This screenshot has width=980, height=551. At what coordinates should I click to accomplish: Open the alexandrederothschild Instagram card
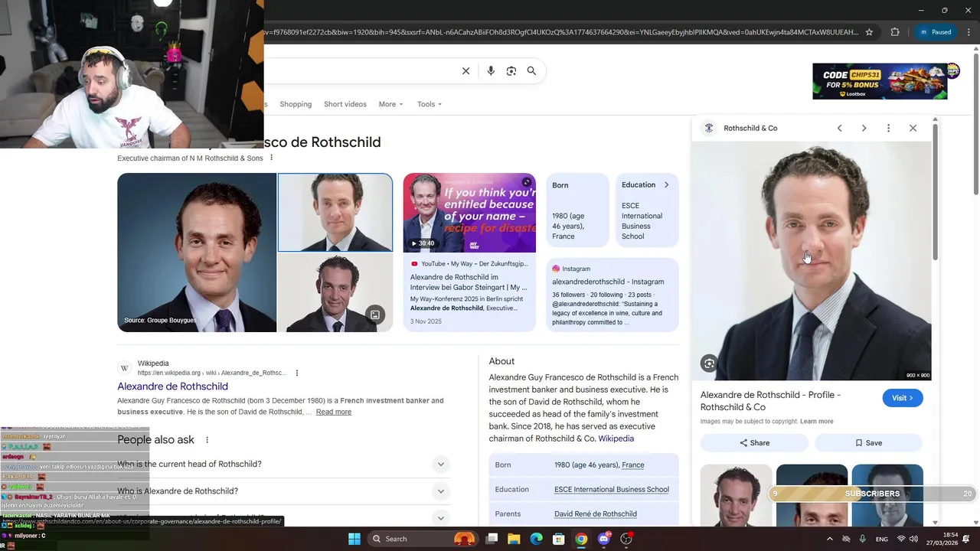click(x=612, y=295)
